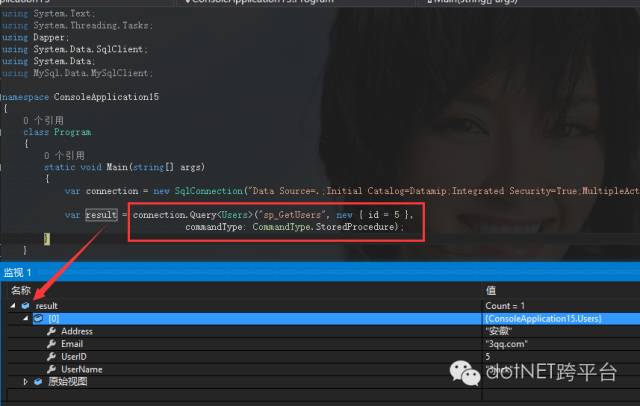Click "namespace ConsoleApplication15" declaration

80,97
